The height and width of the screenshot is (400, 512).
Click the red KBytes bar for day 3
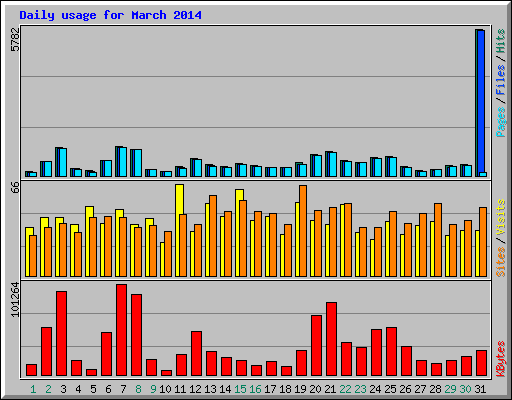pos(62,334)
